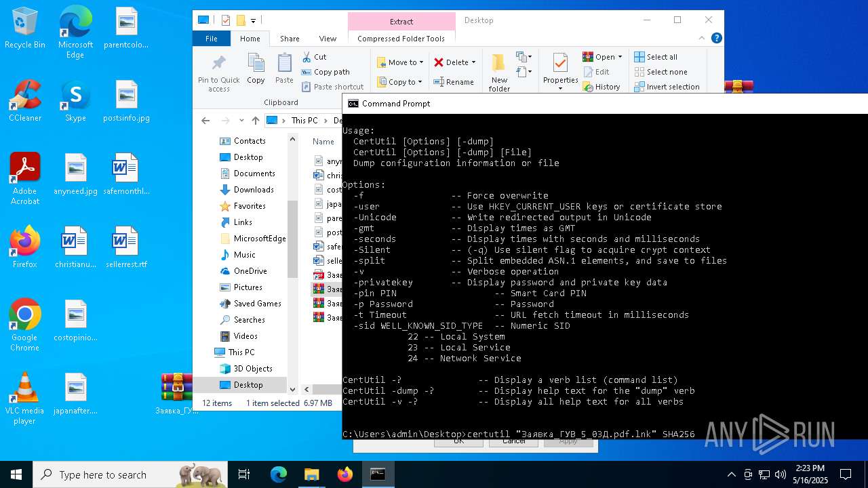Screen dimensions: 868x488
Task: Switch to the Share ribbon tab
Action: [290, 39]
